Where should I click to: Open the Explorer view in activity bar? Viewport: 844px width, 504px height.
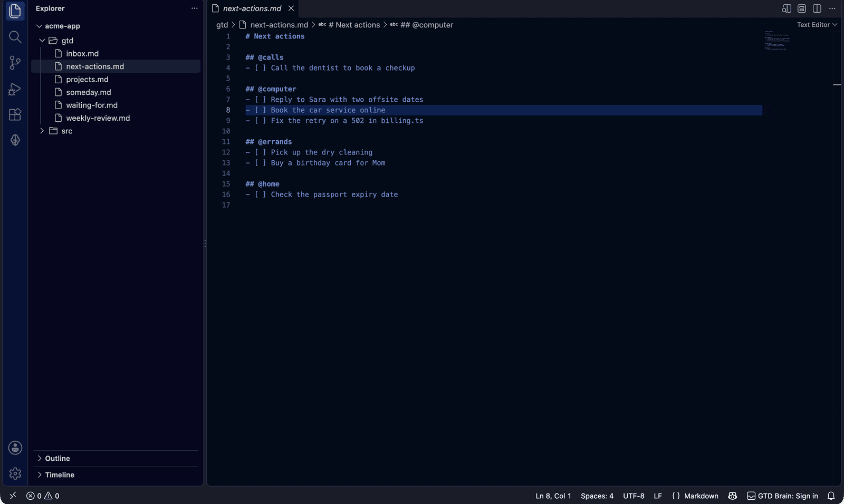point(15,11)
